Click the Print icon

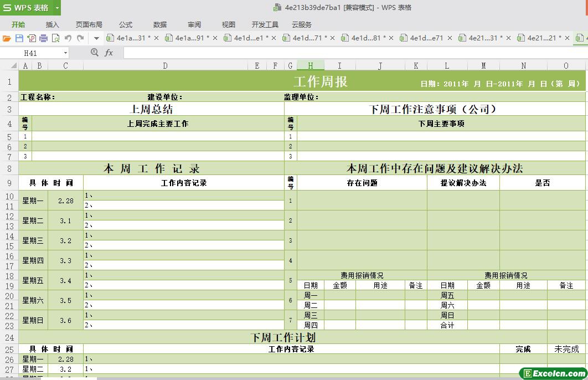pyautogui.click(x=43, y=38)
